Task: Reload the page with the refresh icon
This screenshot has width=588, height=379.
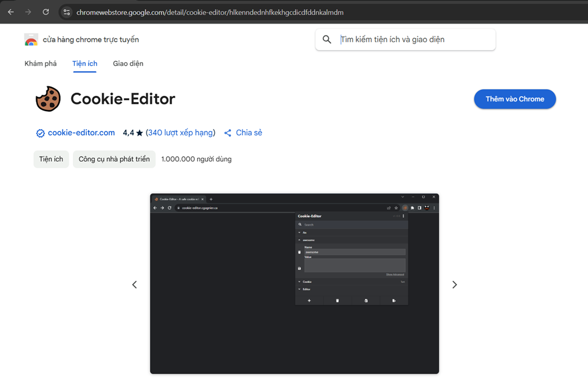Action: pyautogui.click(x=46, y=12)
